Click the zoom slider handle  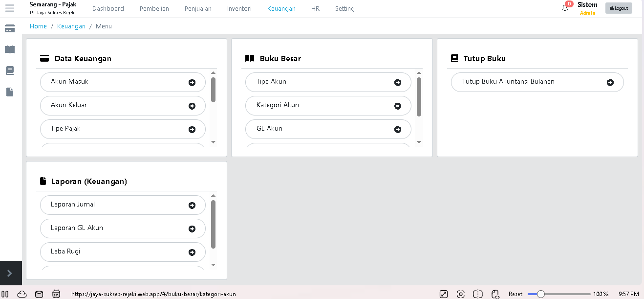pyautogui.click(x=541, y=294)
